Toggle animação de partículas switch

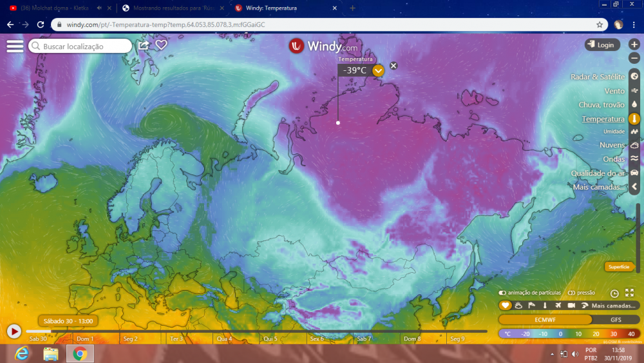[x=502, y=293]
